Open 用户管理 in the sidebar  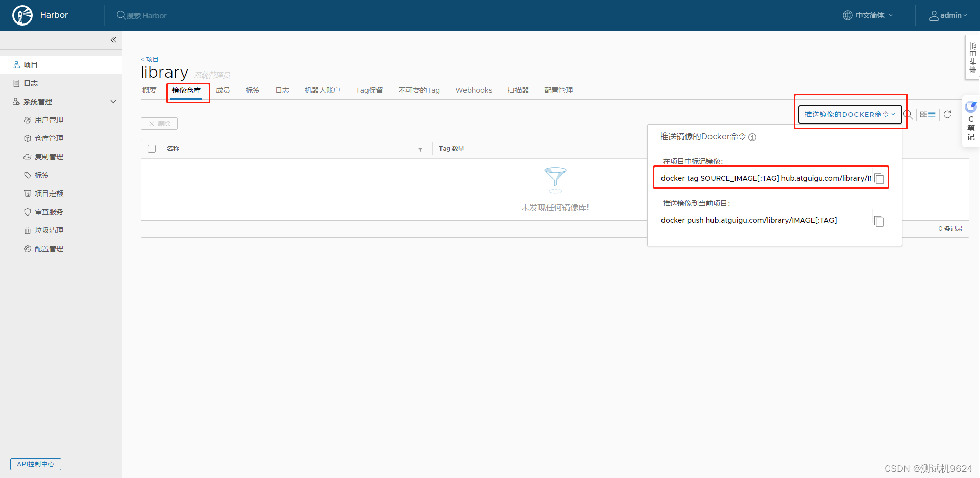pos(49,120)
